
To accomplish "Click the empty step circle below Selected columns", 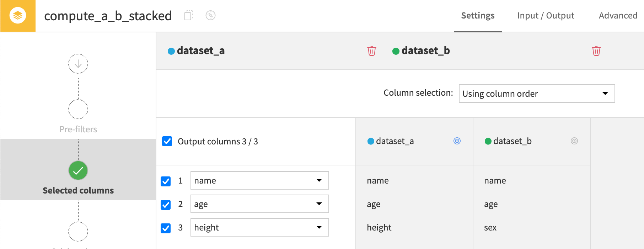I will (78, 232).
